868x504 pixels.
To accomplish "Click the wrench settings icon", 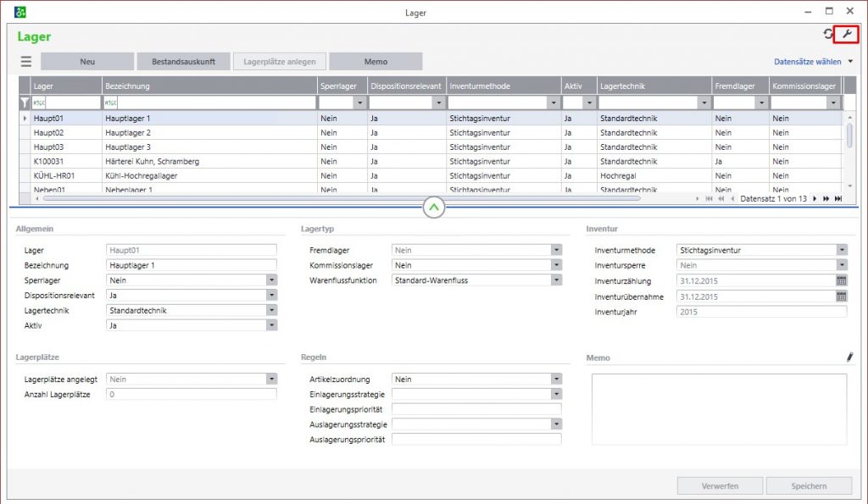I will click(x=846, y=34).
